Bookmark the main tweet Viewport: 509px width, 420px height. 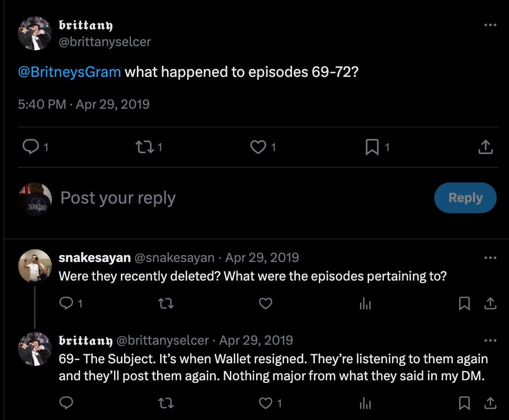click(372, 147)
